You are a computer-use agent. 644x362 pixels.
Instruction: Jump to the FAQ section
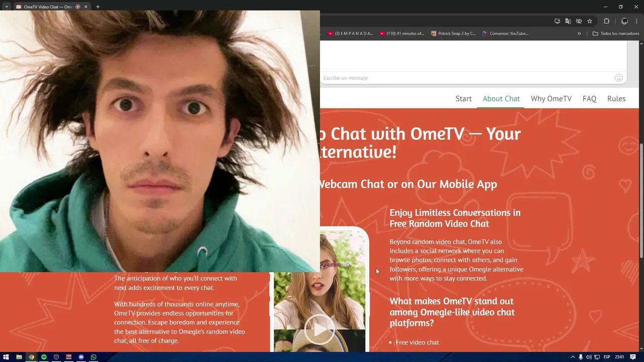[x=589, y=99]
